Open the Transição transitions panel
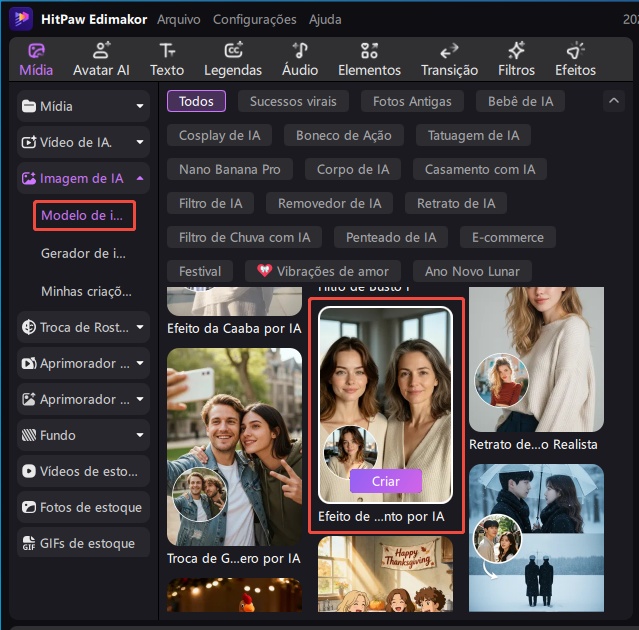Viewport: 639px width, 630px height. 449,59
